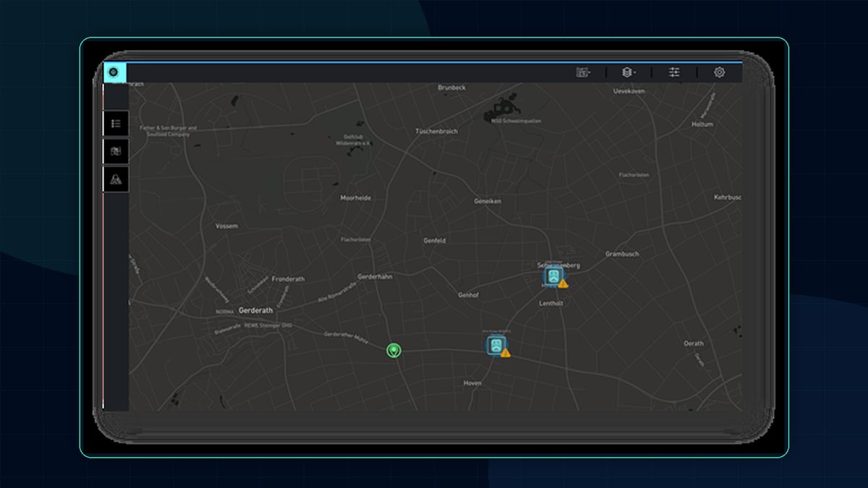Select the drone marker near Hoven

pos(495,345)
